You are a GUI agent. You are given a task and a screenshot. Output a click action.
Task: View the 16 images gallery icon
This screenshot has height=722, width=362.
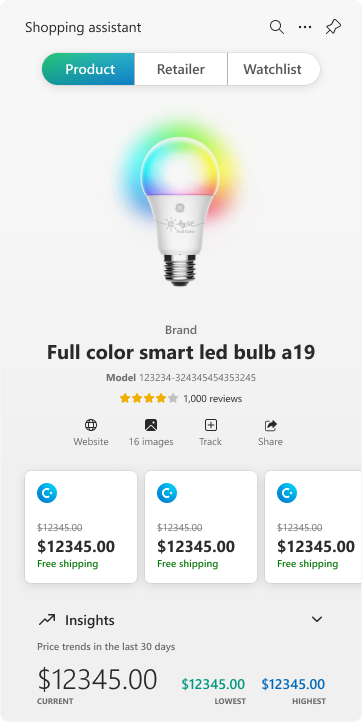(x=151, y=425)
